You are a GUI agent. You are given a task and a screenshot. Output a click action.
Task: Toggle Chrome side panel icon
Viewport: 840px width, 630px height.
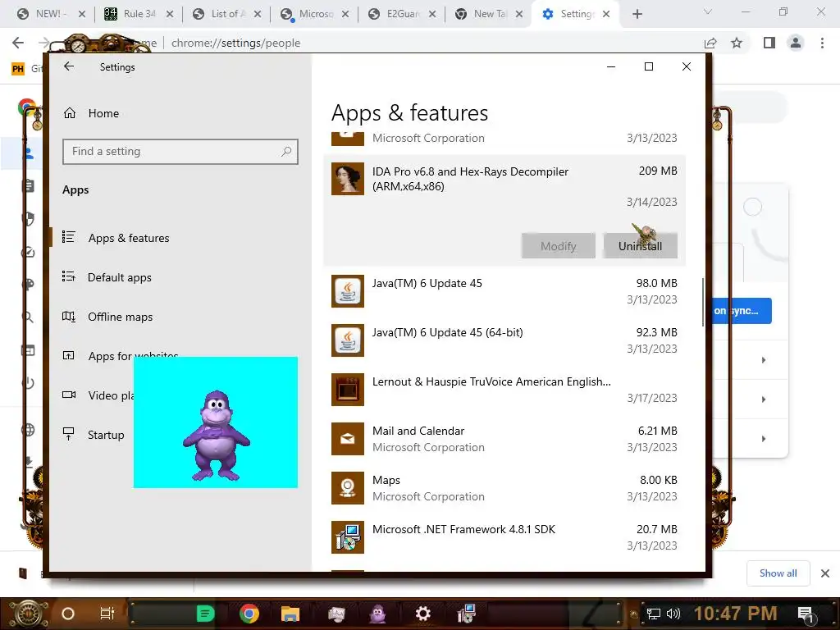click(769, 43)
